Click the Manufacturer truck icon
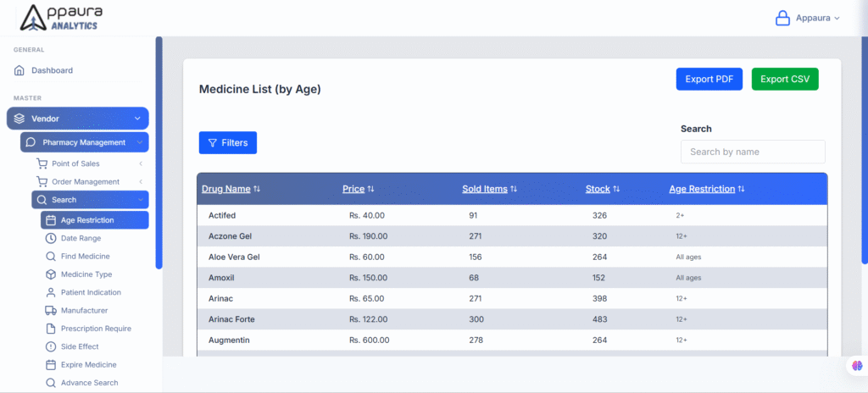 [50, 311]
